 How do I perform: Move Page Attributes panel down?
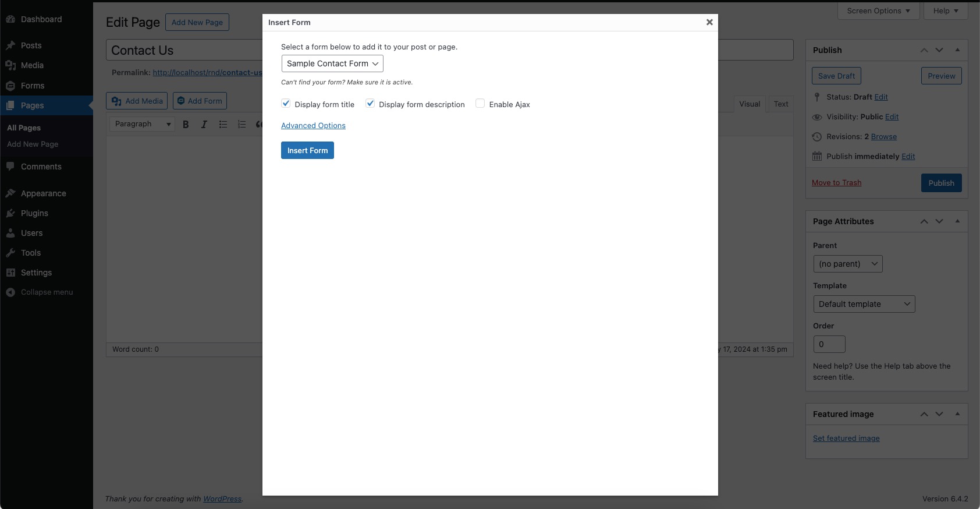tap(939, 221)
